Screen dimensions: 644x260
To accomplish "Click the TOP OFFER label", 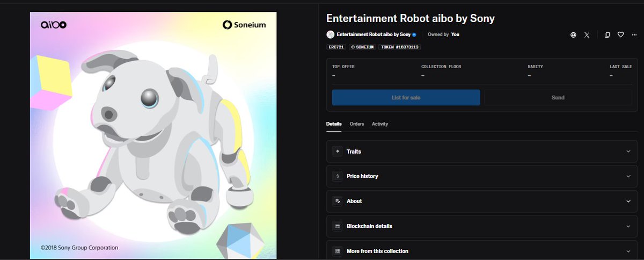I will pos(343,67).
